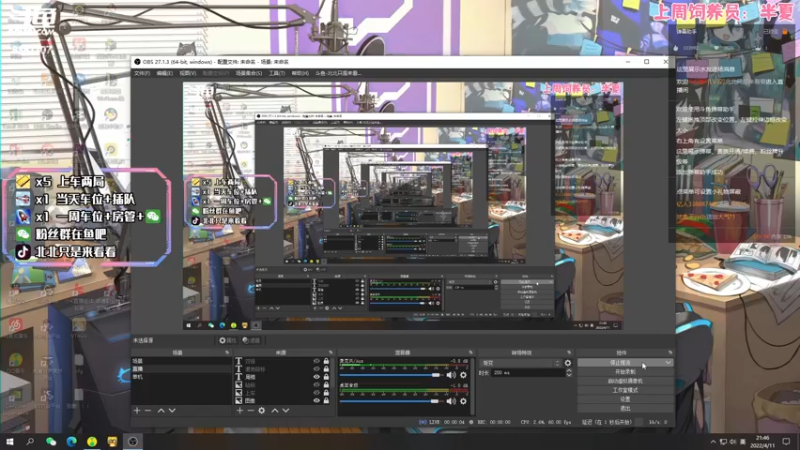Open 设置 settings button in Controls

(625, 399)
